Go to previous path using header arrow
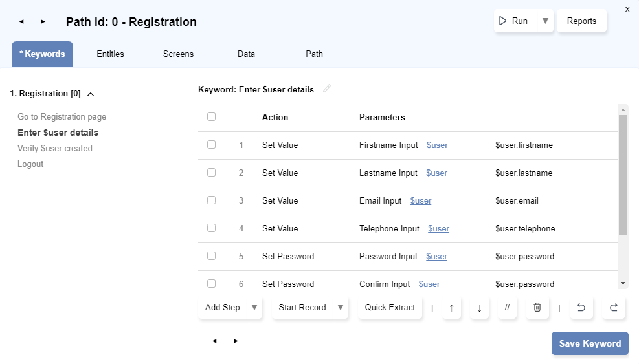Viewport: 639px width, 364px height. pyautogui.click(x=21, y=22)
